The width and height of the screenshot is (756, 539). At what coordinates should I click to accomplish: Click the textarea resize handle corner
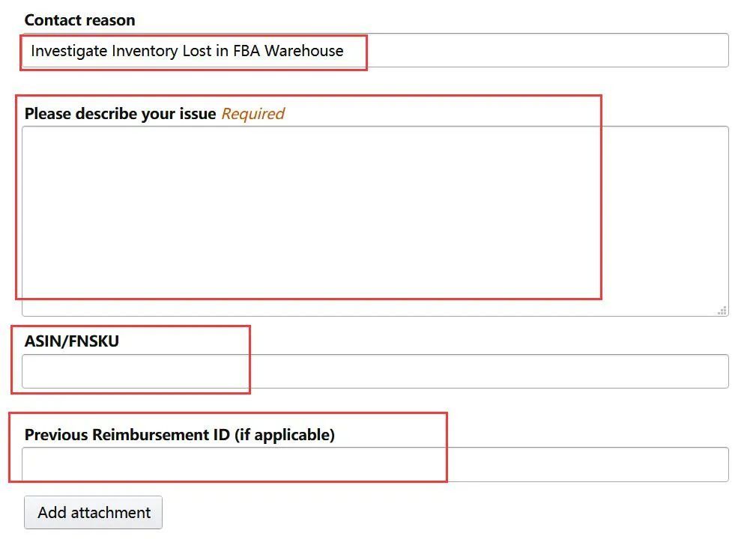722,310
